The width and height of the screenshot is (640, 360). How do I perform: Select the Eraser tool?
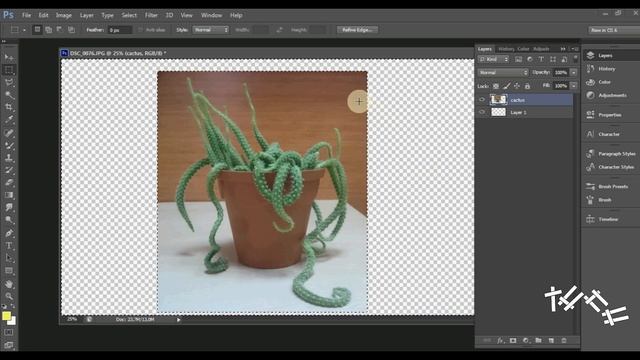click(9, 183)
